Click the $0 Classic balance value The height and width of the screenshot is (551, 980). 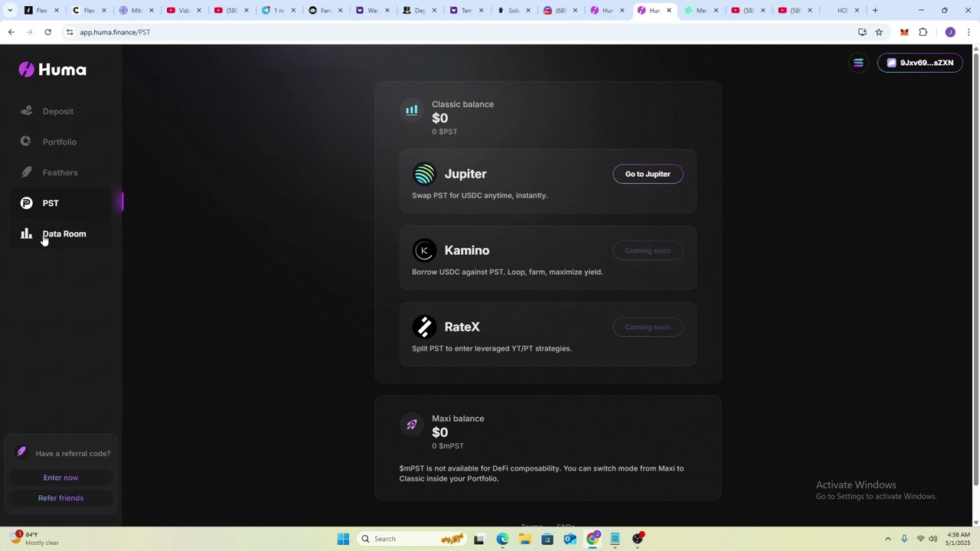point(439,118)
